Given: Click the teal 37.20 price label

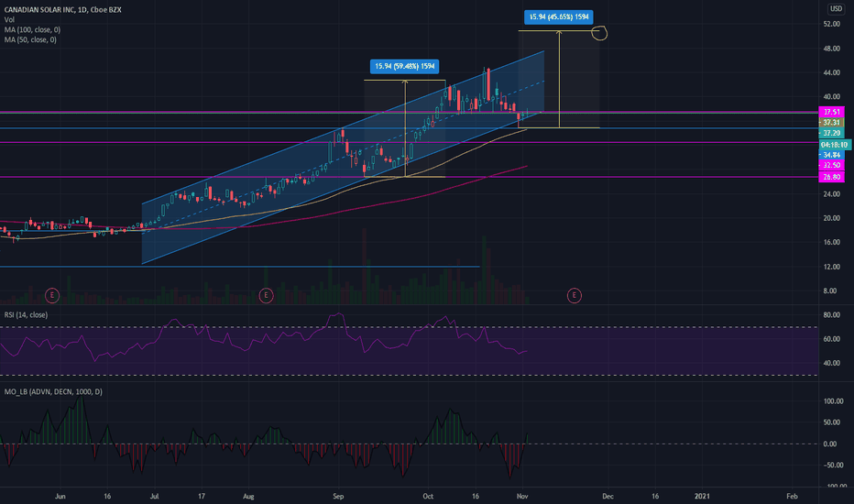Looking at the screenshot, I should click(x=832, y=133).
